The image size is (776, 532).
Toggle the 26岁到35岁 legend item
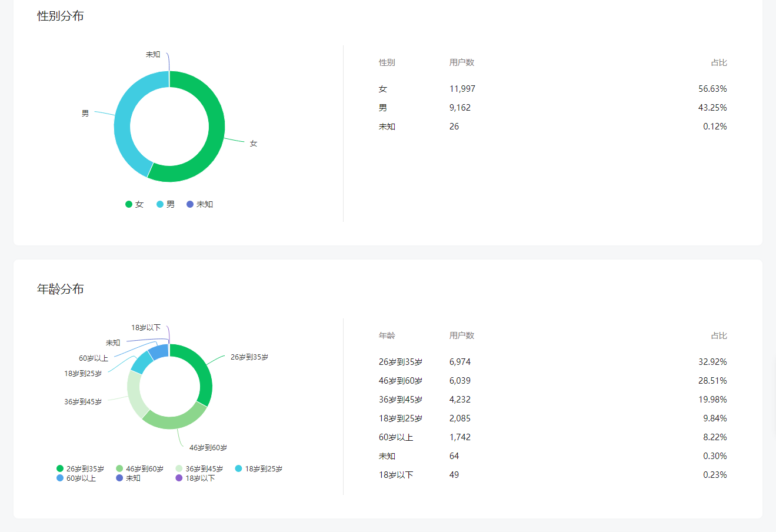[x=80, y=469]
